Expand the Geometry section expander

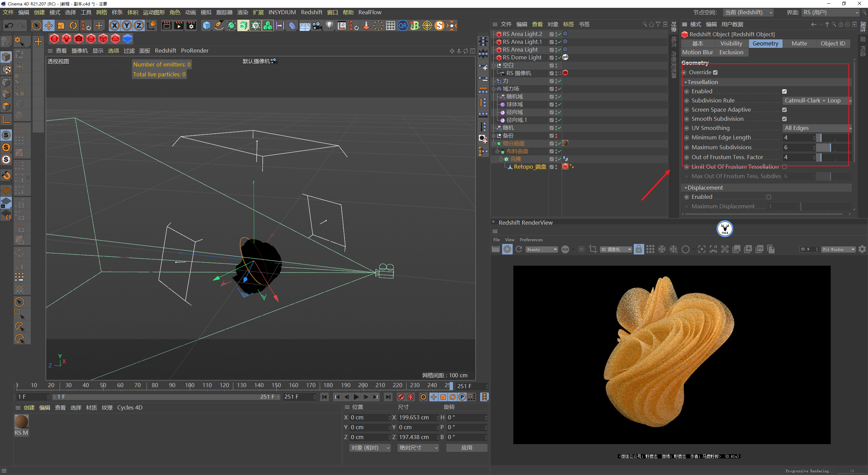tap(698, 62)
